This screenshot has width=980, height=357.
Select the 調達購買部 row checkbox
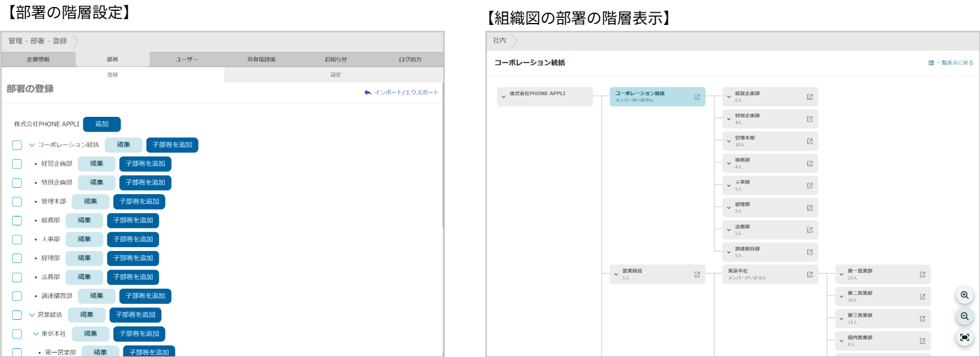click(17, 296)
